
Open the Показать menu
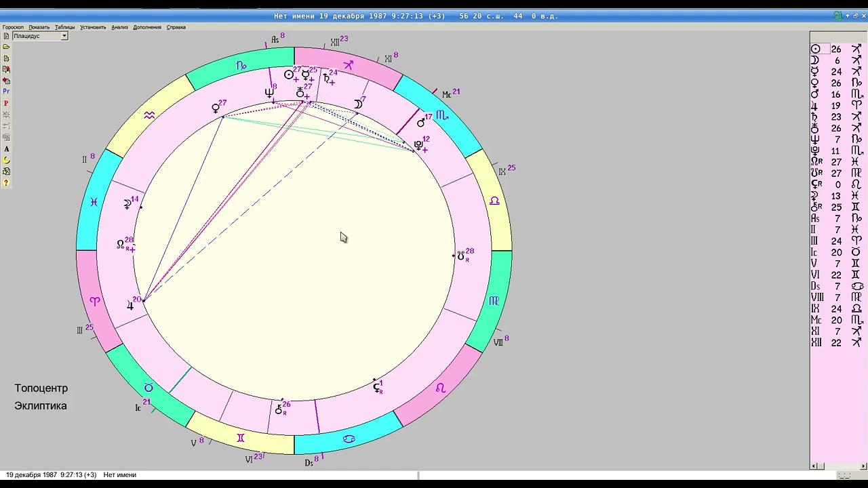tap(39, 27)
